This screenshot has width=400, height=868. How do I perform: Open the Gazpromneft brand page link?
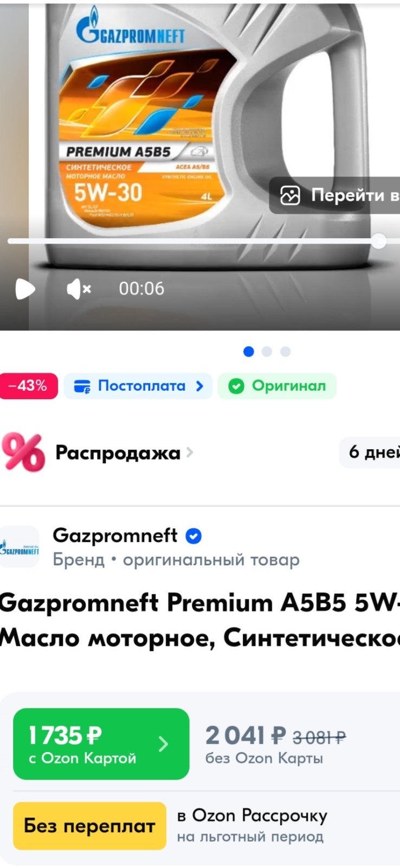click(x=115, y=535)
